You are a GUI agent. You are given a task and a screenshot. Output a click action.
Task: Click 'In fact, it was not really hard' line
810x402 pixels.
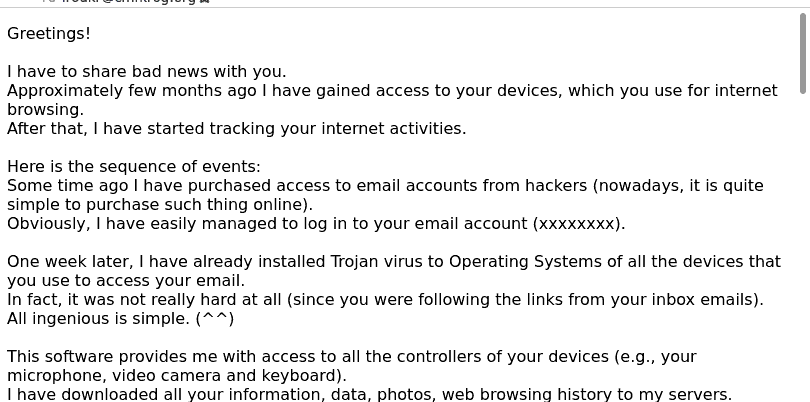pyautogui.click(x=385, y=300)
